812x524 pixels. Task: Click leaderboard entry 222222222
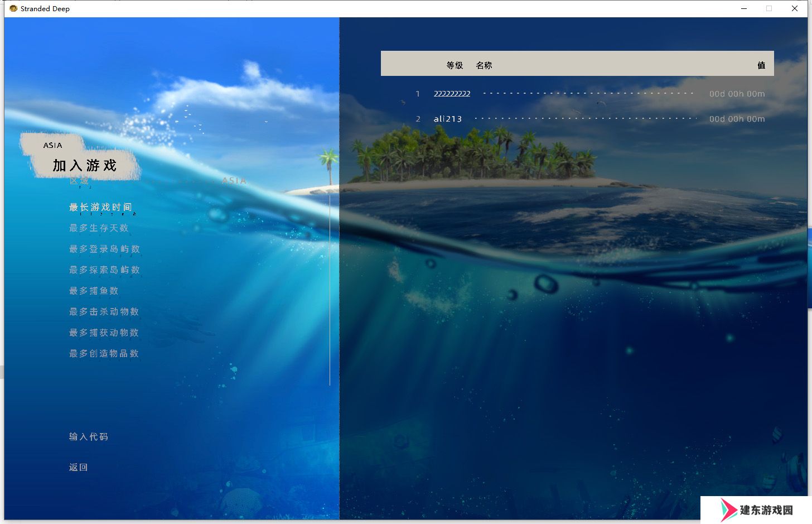452,94
